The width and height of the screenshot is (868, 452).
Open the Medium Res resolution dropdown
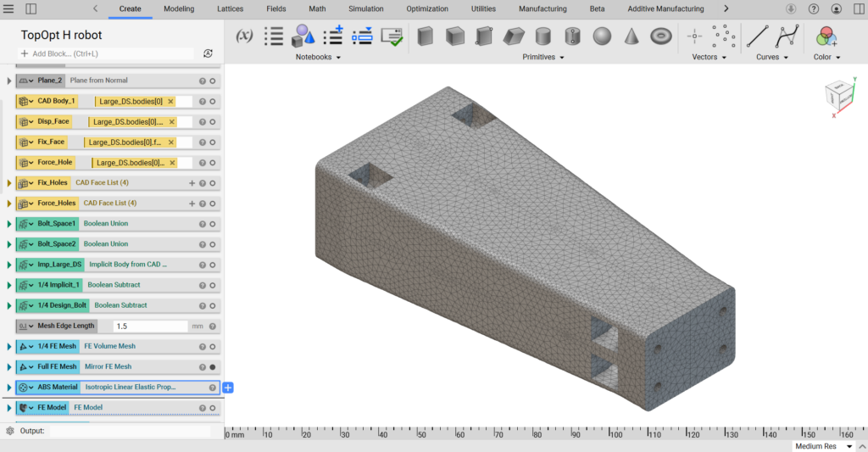click(x=849, y=446)
